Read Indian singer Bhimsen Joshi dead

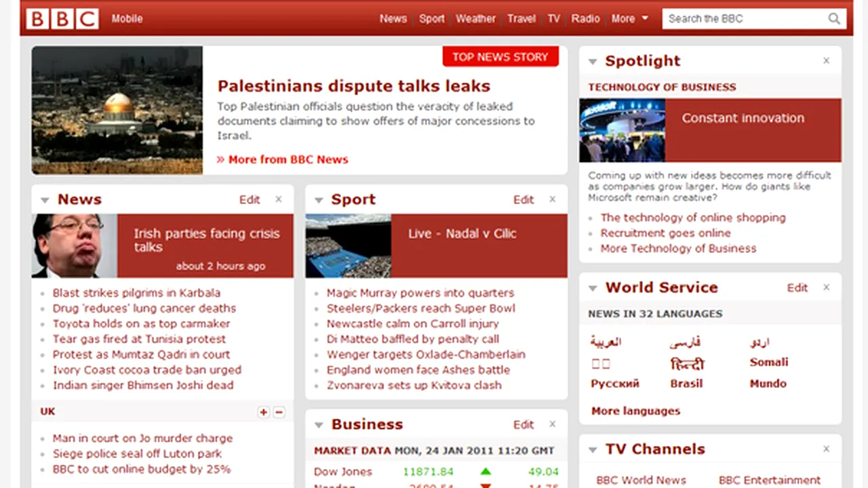click(143, 385)
